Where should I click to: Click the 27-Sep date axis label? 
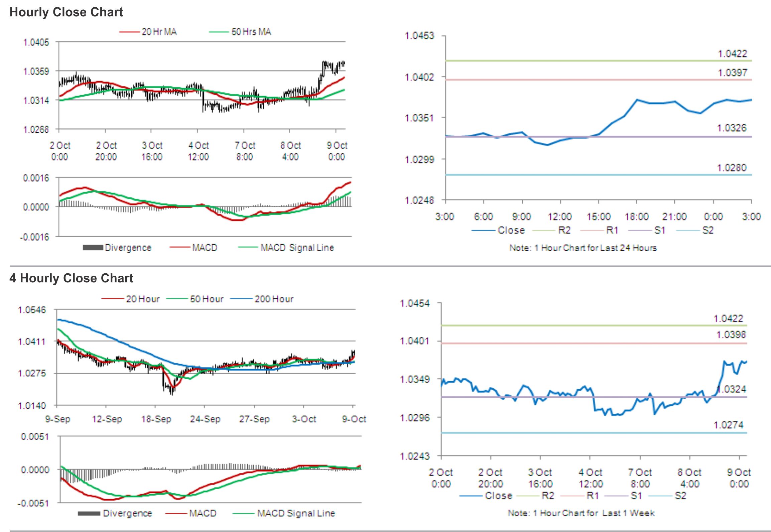[x=254, y=419]
